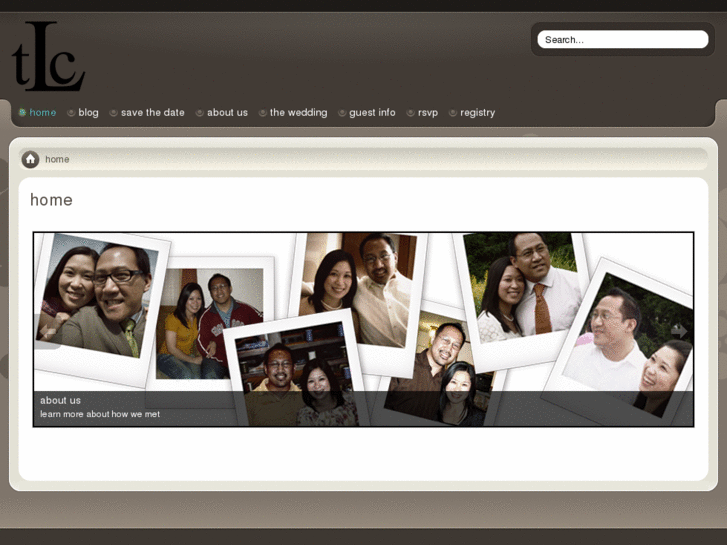
Task: Navigate to about us in menu
Action: pyautogui.click(x=227, y=113)
